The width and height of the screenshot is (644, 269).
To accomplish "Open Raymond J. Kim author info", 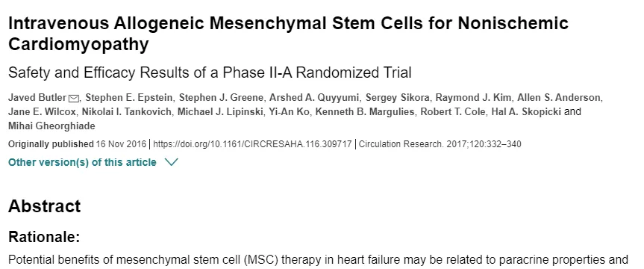I will coord(474,98).
